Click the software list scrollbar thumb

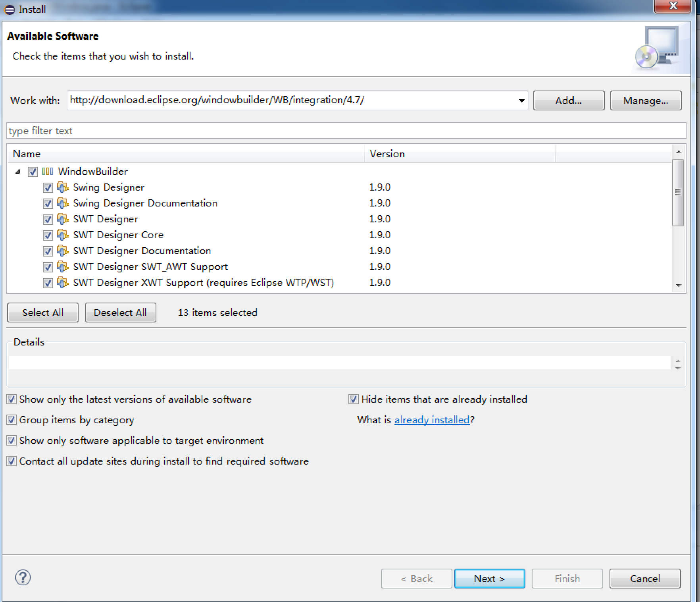pyautogui.click(x=678, y=192)
